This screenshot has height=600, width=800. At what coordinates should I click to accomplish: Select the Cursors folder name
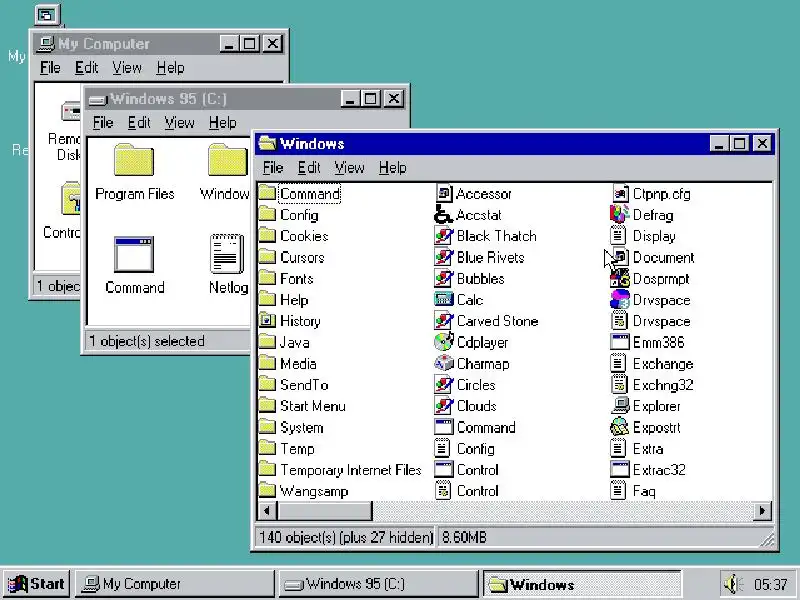point(302,258)
